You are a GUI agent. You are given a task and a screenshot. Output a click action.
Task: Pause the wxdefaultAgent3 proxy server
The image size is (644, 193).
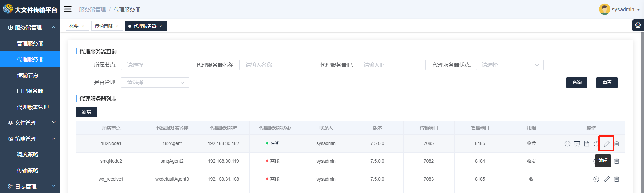pos(596,179)
